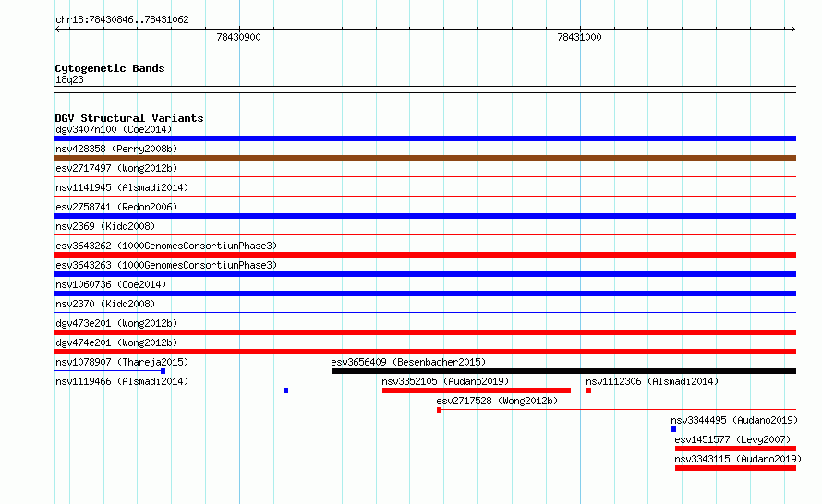Click the black bar of esv3656409 (Besenbacher2015)
822x504 pixels.
(x=563, y=371)
